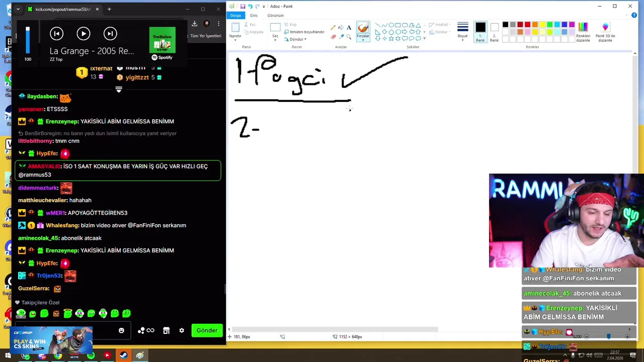
Task: Select the Magnifier tool in Paint
Action: [349, 37]
